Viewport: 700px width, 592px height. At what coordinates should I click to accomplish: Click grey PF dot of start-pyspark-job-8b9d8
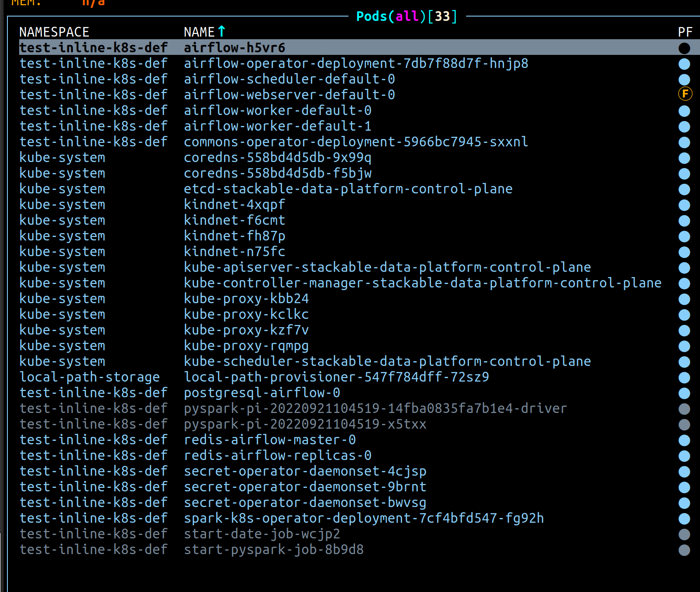point(684,550)
